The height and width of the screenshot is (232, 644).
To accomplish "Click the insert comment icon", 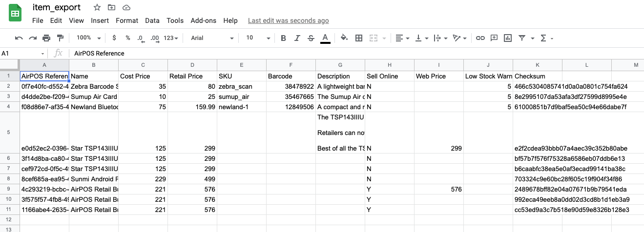I will pos(494,38).
